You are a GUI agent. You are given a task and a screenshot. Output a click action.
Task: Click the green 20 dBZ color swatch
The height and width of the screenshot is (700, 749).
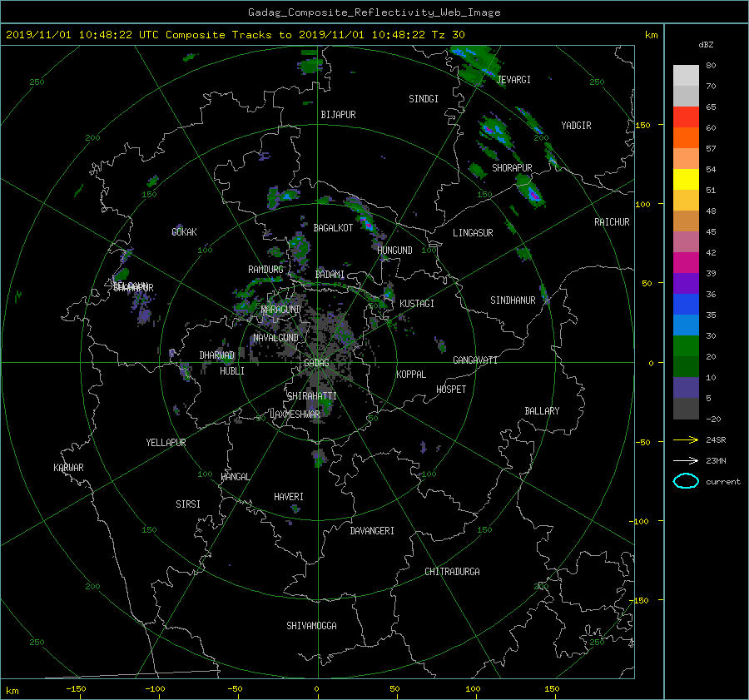pyautogui.click(x=686, y=346)
